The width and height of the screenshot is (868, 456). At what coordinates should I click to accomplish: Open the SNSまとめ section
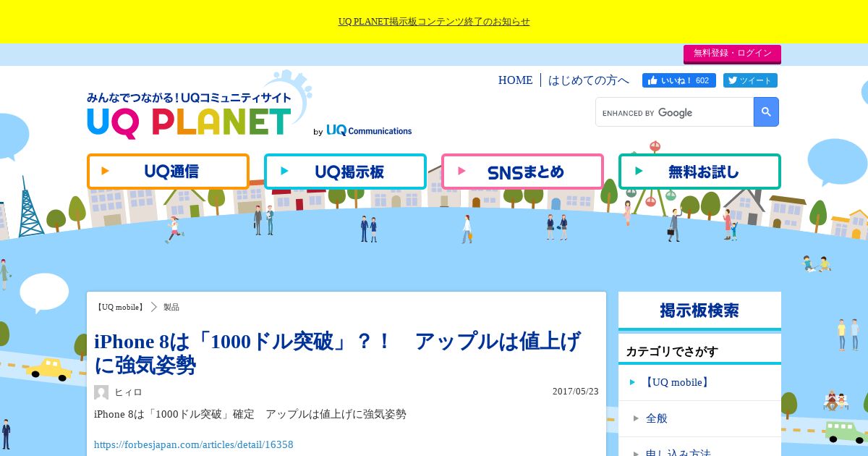(522, 172)
